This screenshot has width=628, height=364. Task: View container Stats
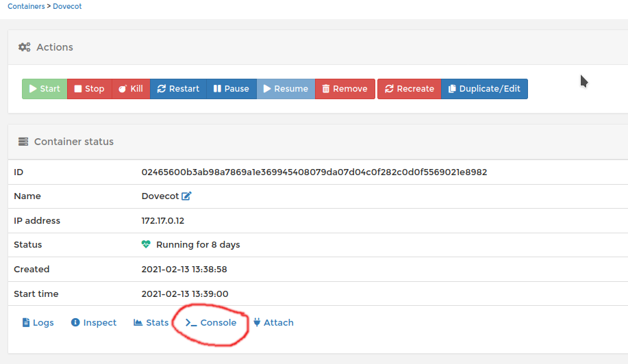point(151,322)
